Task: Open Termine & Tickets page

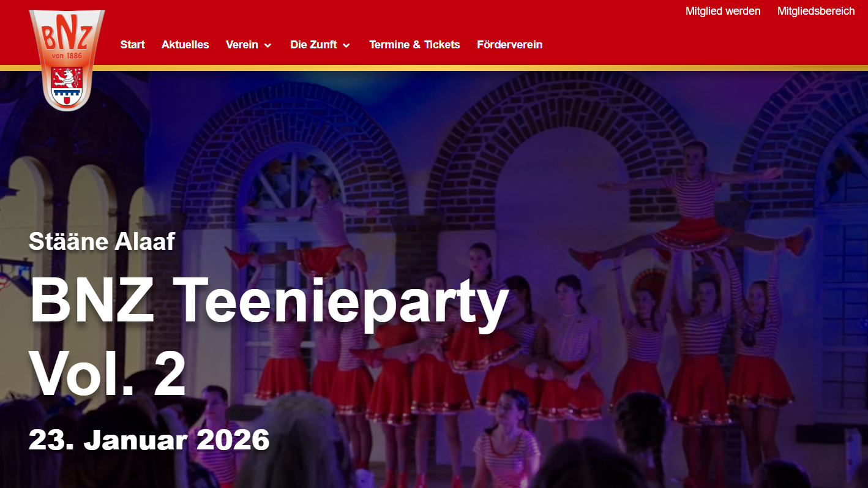Action: (414, 45)
